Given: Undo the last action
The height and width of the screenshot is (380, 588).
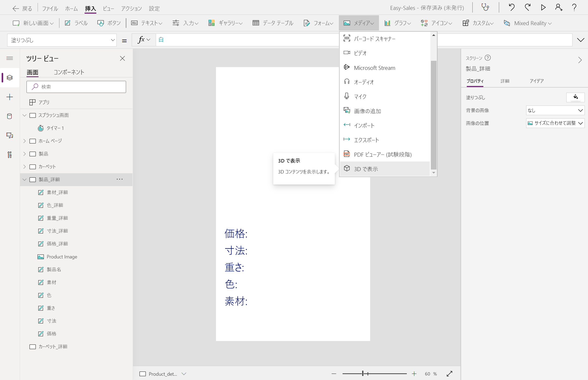Looking at the screenshot, I should [x=511, y=7].
